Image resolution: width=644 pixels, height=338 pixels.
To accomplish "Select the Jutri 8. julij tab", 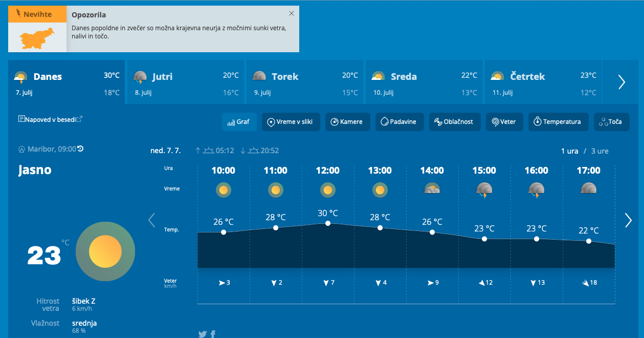I will pyautogui.click(x=185, y=82).
